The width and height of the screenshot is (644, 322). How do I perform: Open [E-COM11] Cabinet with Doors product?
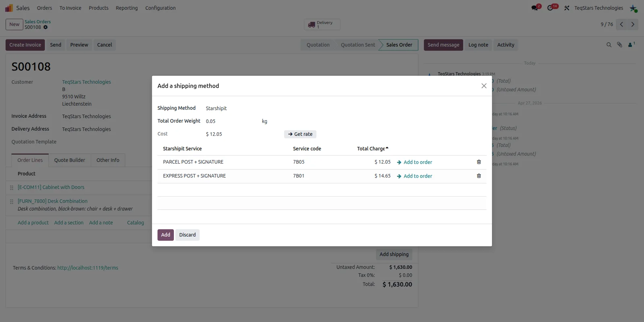[x=51, y=187]
